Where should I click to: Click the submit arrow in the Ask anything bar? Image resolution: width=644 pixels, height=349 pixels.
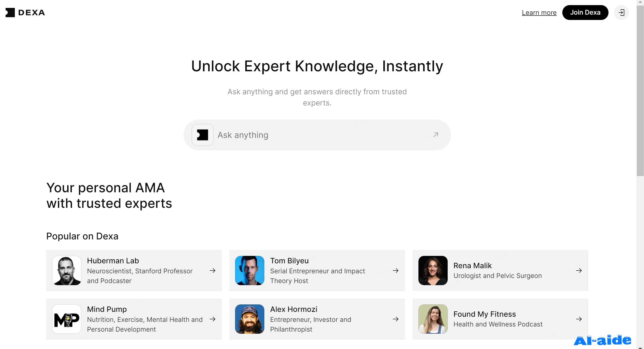coord(436,135)
